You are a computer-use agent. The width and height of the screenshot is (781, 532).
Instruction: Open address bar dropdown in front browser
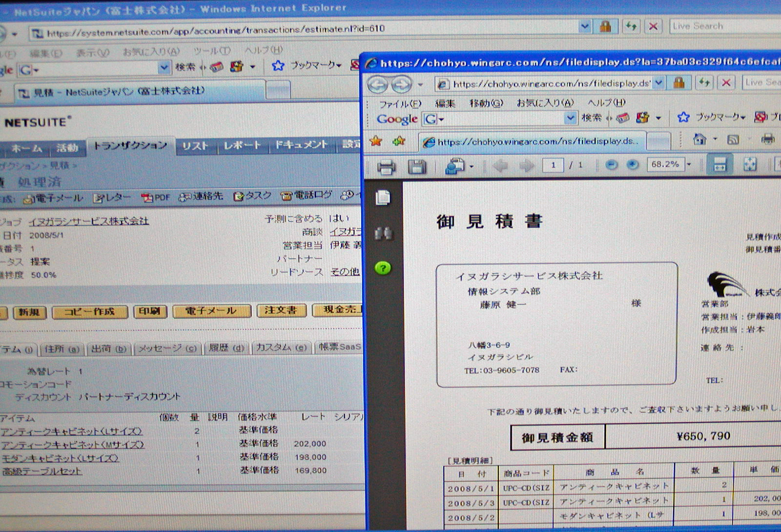click(x=659, y=82)
